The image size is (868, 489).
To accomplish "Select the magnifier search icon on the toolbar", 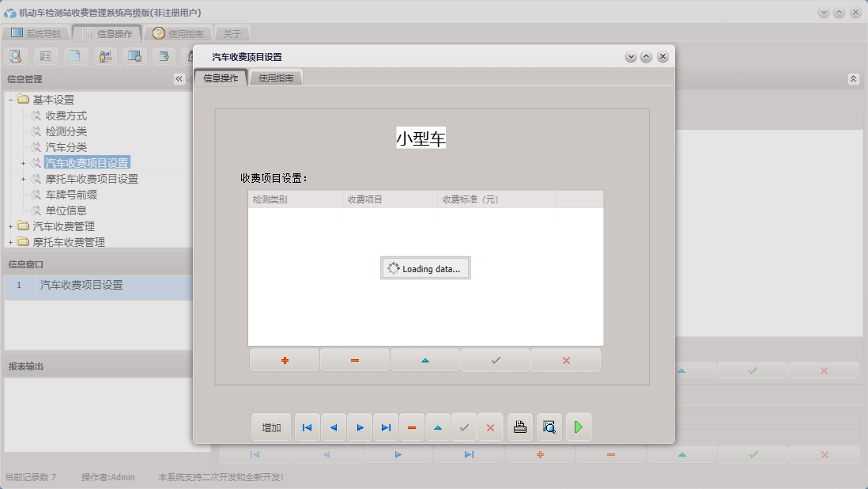I will [16, 55].
